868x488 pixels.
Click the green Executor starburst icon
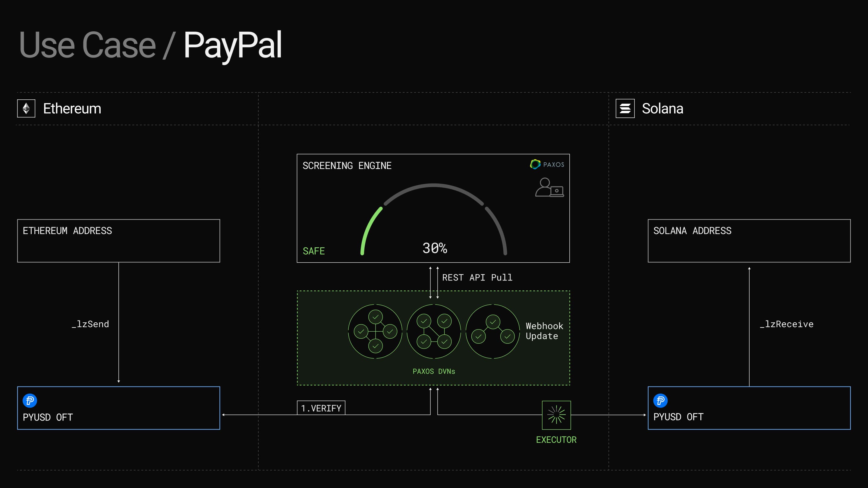pos(556,415)
